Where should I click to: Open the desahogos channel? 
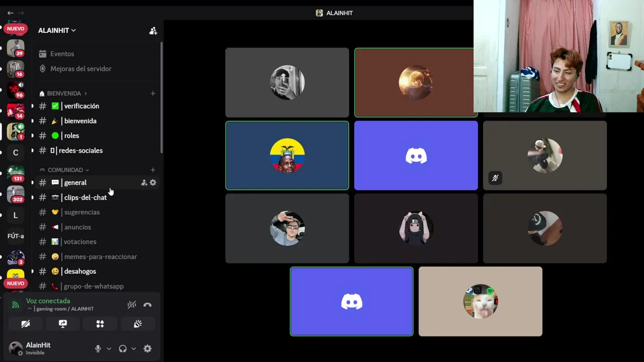click(96, 271)
